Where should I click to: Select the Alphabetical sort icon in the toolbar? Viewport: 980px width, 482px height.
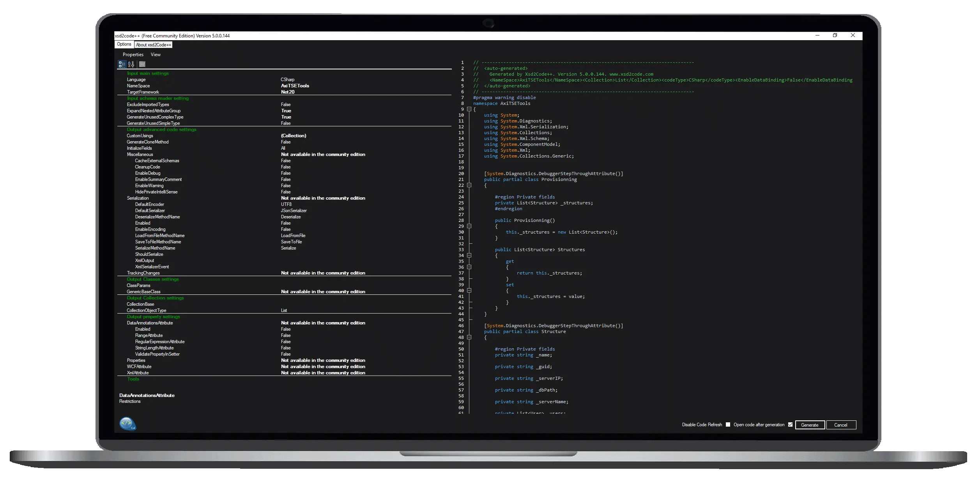[x=131, y=64]
